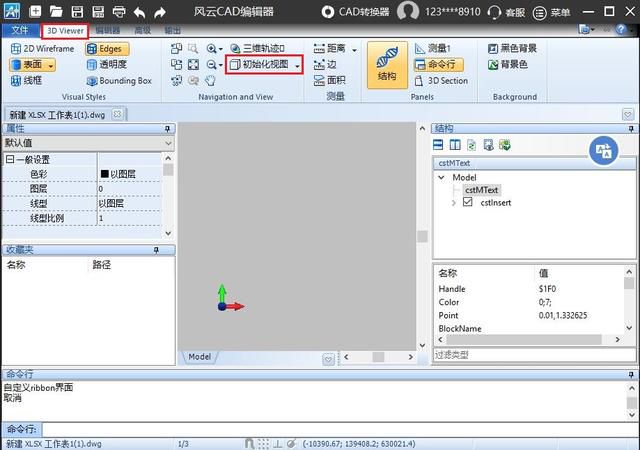Toggle the 黑色背景 black background option

pos(512,49)
